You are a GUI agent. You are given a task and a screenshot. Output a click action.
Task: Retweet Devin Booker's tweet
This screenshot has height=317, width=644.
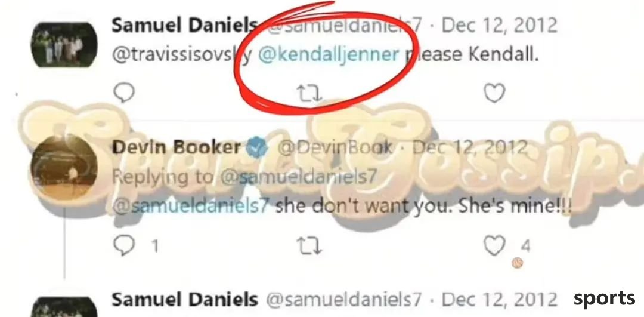coord(309,246)
